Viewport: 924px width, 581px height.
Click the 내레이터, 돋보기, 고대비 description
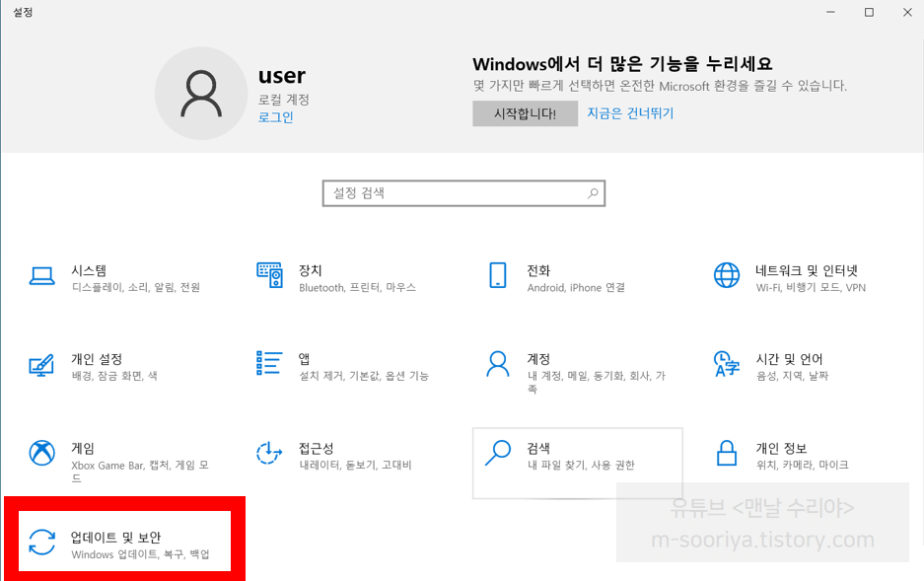(x=355, y=465)
